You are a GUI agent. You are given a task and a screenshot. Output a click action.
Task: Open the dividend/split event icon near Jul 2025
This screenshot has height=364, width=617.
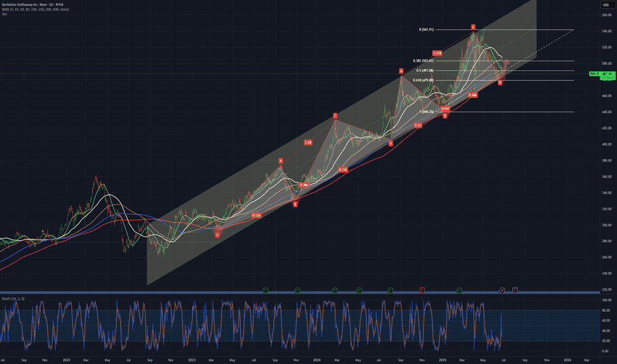tap(501, 290)
